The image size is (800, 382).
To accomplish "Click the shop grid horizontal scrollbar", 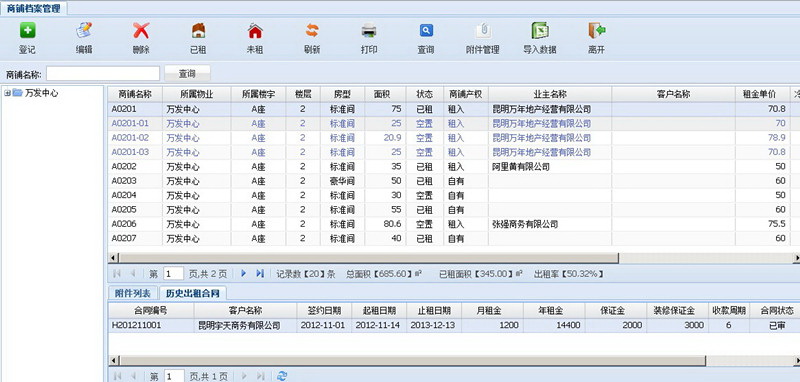I will [x=369, y=258].
